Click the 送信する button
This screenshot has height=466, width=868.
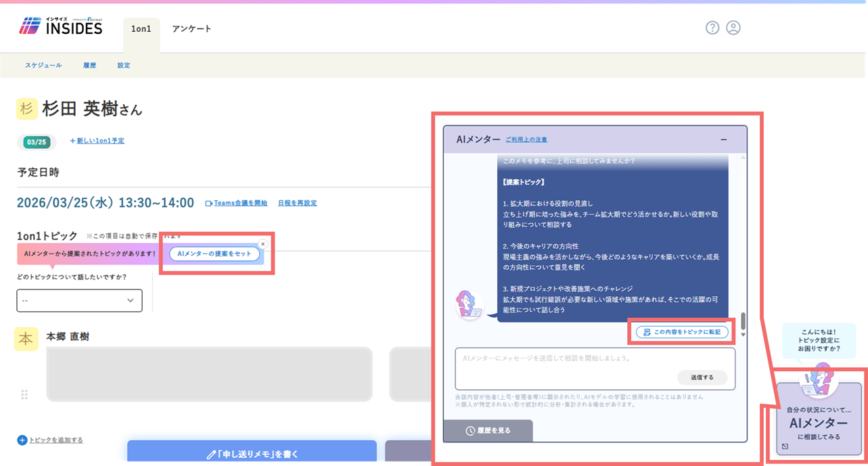[702, 377]
